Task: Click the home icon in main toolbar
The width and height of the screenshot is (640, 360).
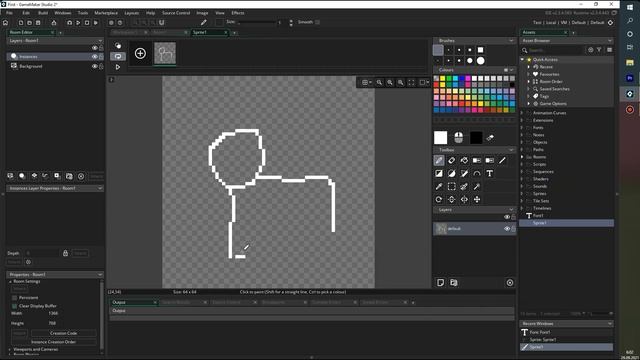Action: pyautogui.click(x=6, y=23)
